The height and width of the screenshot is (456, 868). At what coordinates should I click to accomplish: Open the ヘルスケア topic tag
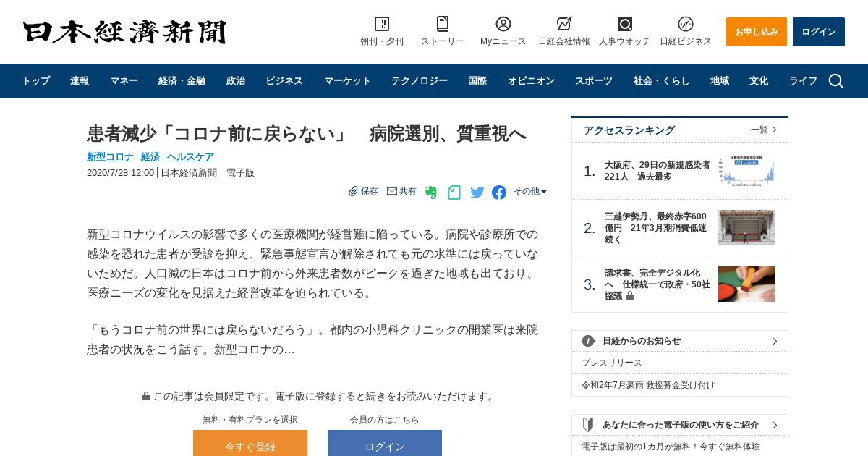[190, 156]
